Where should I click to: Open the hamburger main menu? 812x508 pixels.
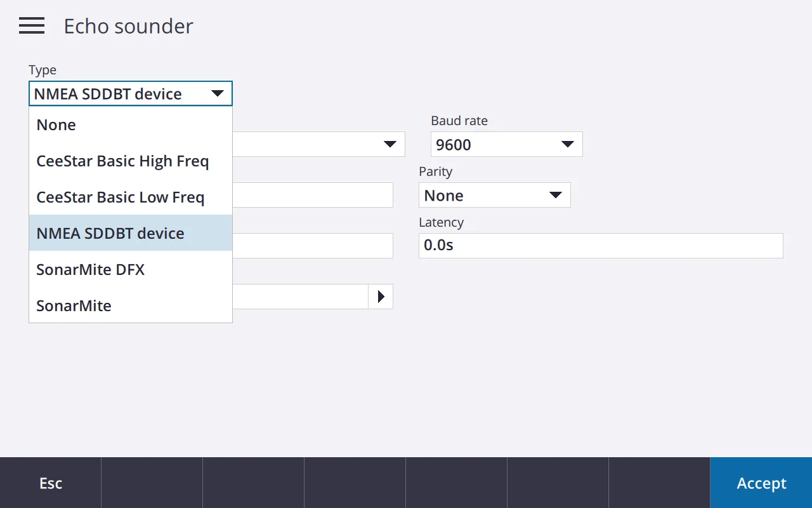tap(32, 26)
